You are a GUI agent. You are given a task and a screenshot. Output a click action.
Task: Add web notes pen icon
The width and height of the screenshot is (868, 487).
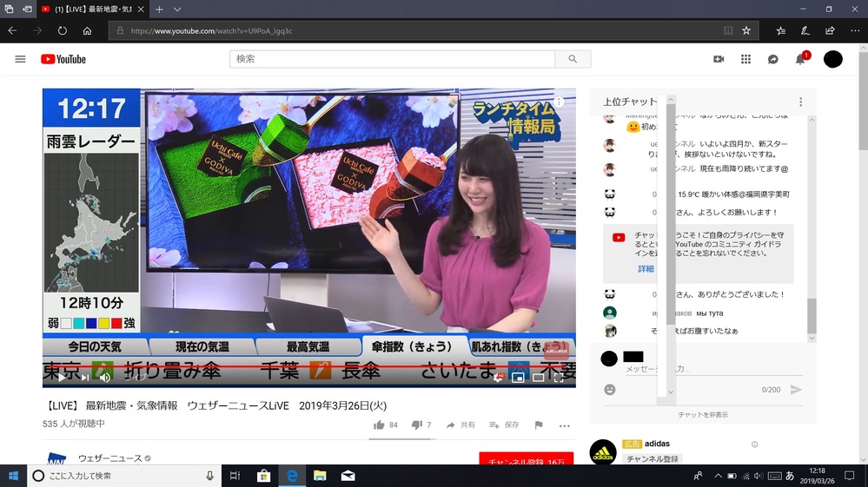coord(805,31)
